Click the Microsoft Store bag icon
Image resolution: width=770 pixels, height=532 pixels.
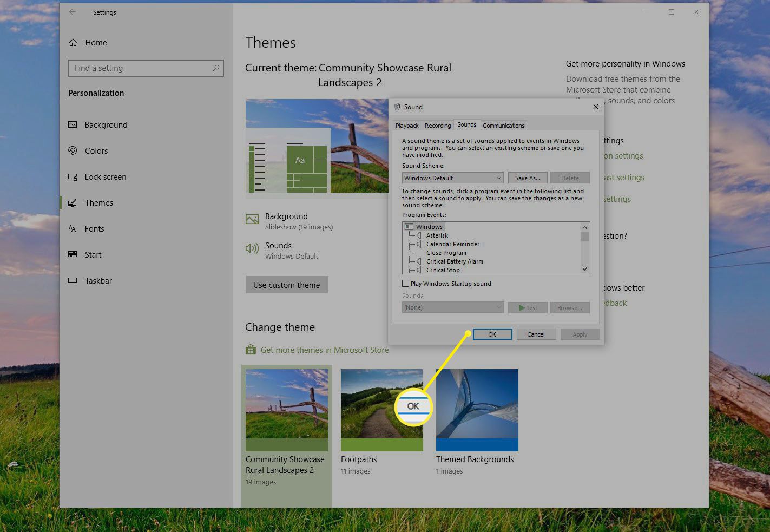[251, 350]
